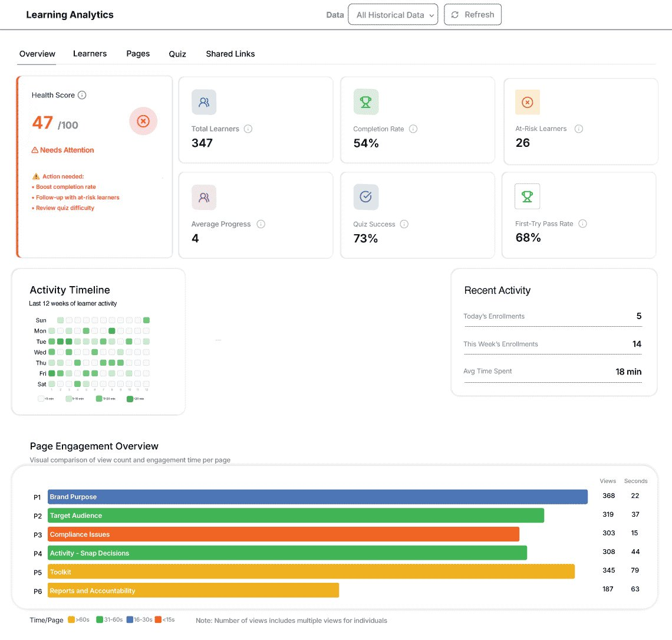Click the red error badge beside Health Score
The width and height of the screenshot is (672, 640).
143,121
